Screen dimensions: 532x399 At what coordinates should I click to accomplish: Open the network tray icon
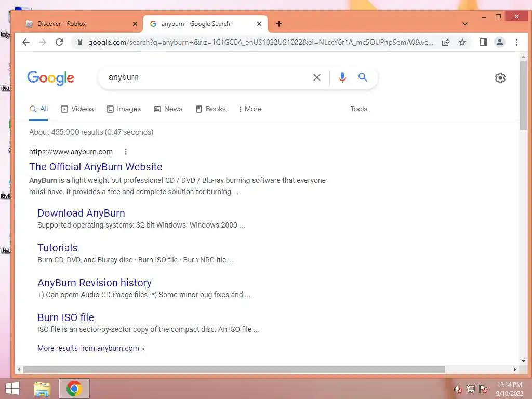pyautogui.click(x=470, y=389)
